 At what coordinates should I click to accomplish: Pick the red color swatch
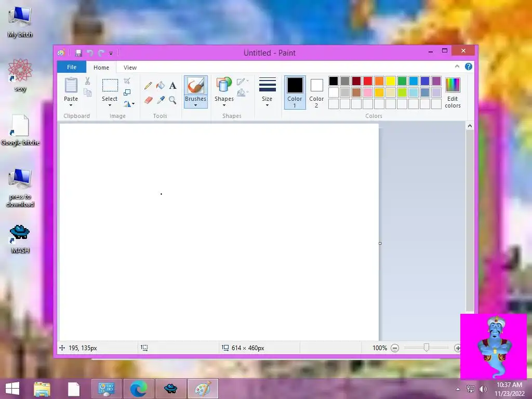[368, 81]
